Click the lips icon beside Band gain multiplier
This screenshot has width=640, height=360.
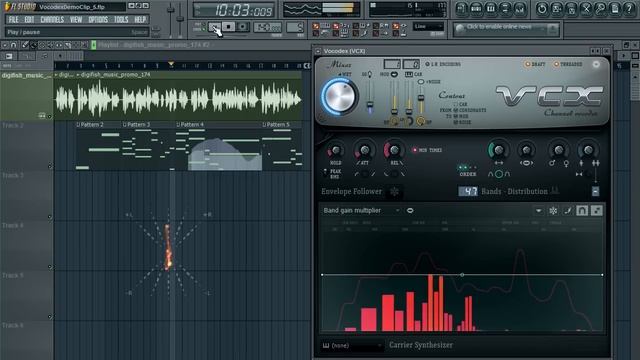coord(410,211)
